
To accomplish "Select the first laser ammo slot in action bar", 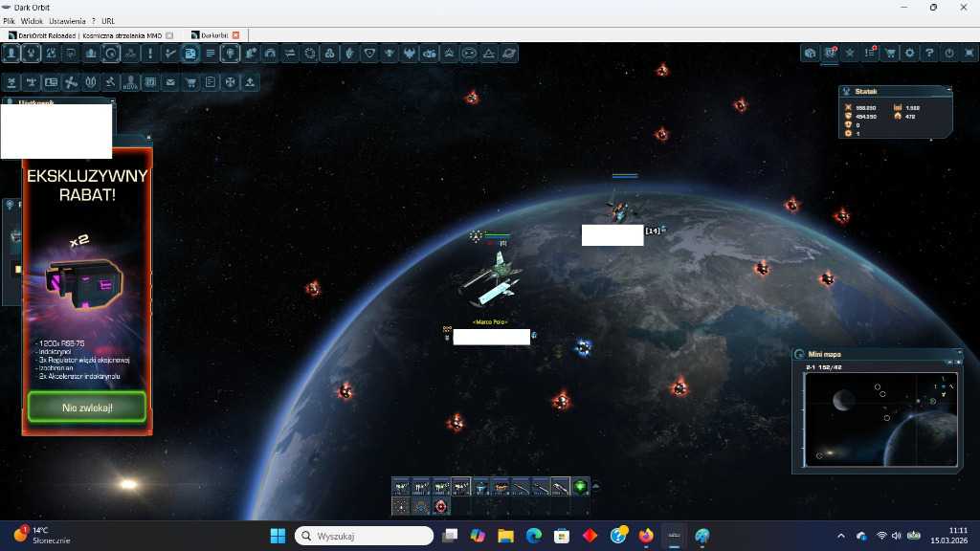I will (x=401, y=486).
